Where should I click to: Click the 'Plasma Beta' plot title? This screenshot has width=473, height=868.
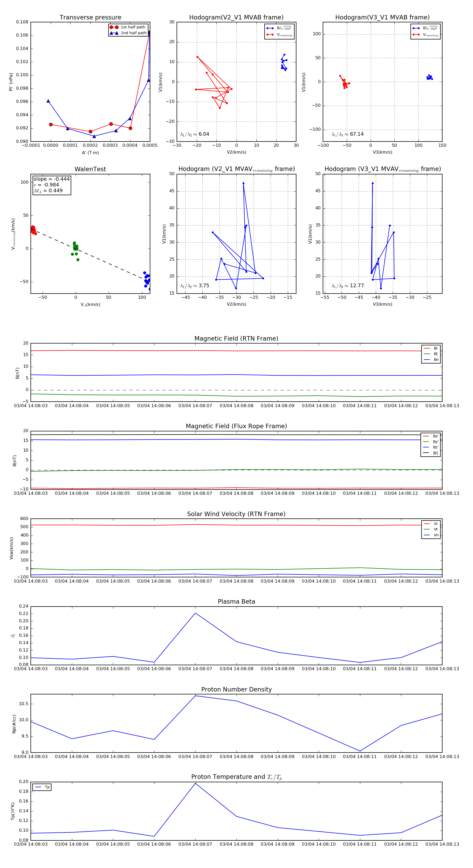(x=236, y=602)
